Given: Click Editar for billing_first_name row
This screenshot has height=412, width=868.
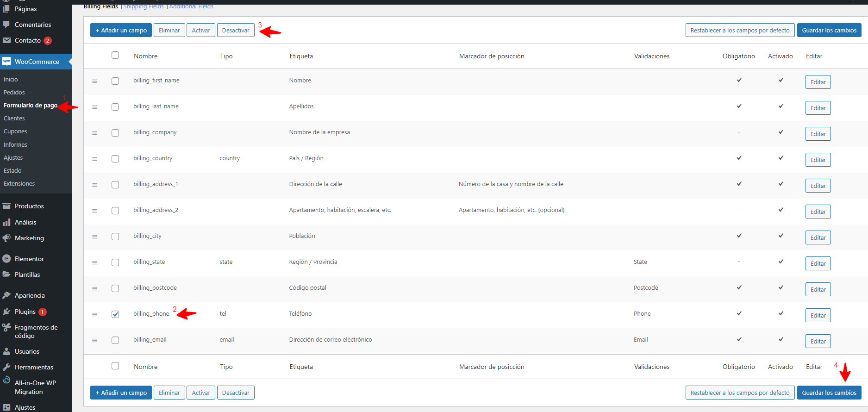Looking at the screenshot, I should point(818,82).
